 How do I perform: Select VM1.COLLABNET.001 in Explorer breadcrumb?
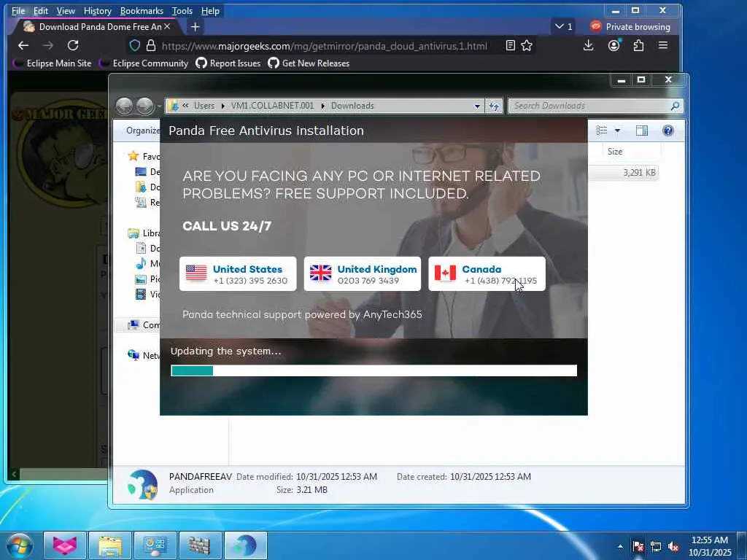pos(273,106)
